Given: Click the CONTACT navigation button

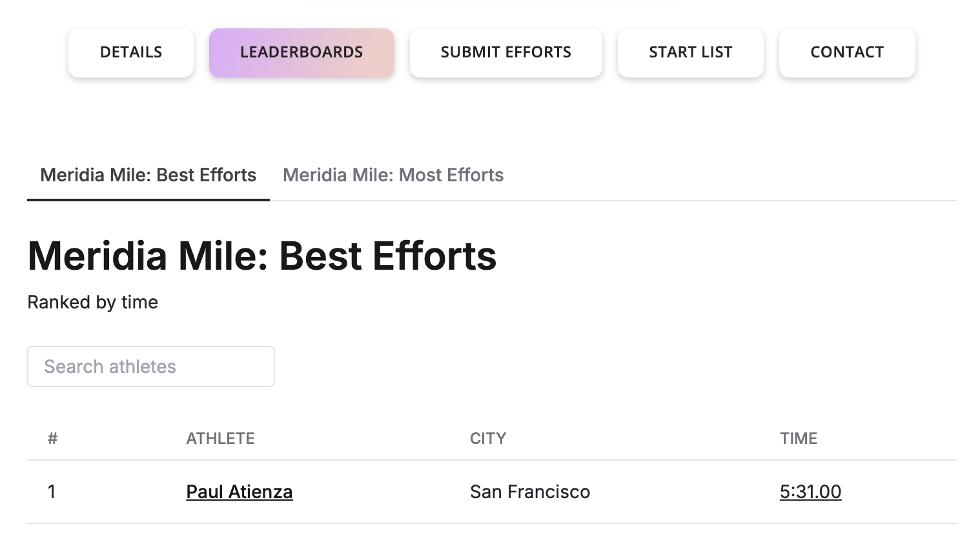Looking at the screenshot, I should click(846, 52).
